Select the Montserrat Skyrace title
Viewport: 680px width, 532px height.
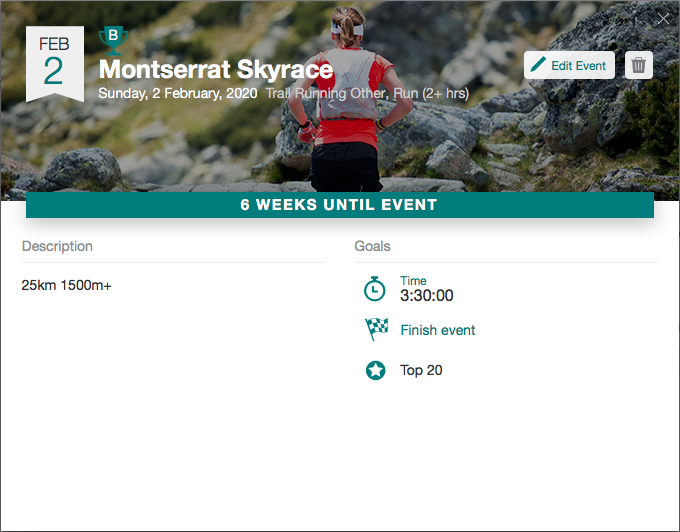point(216,69)
